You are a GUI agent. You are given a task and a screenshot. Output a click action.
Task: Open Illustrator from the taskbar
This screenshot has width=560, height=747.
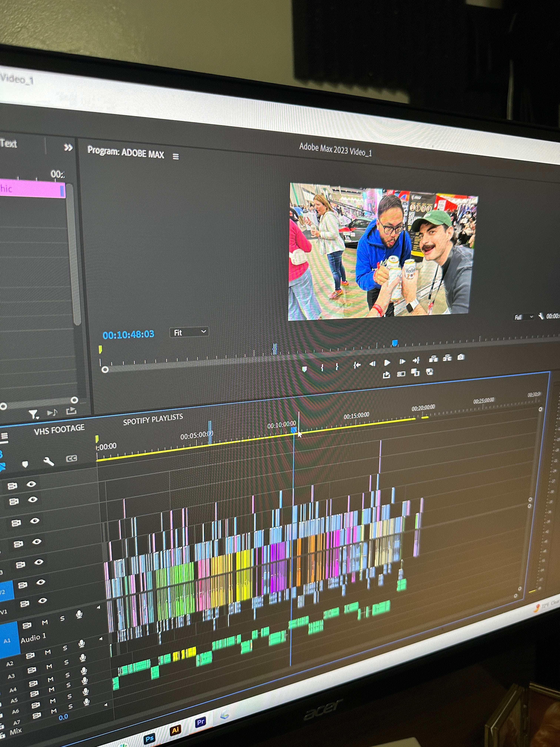click(x=175, y=731)
